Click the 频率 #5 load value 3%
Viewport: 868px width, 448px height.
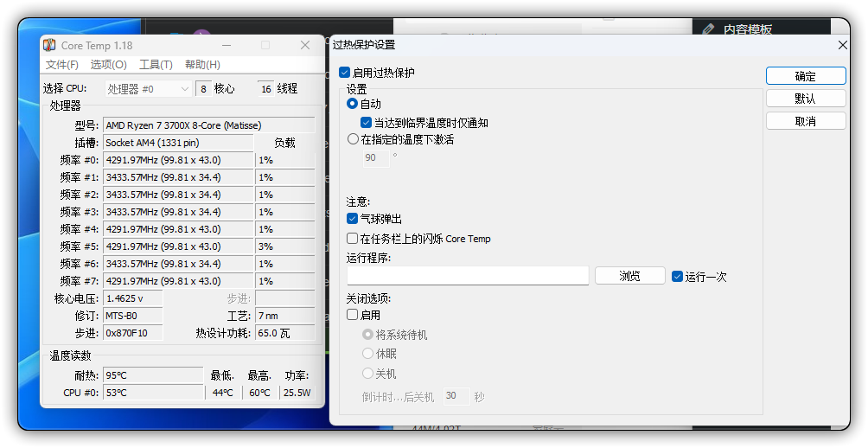click(x=285, y=246)
